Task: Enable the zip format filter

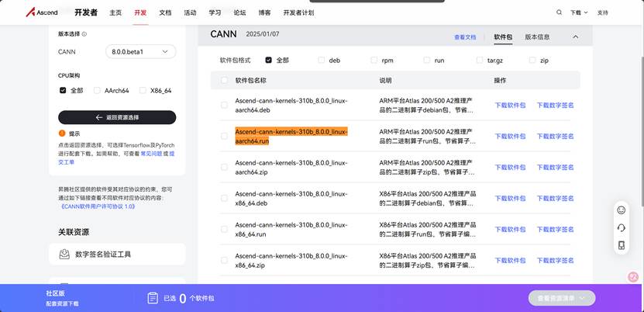Action: 532,60
